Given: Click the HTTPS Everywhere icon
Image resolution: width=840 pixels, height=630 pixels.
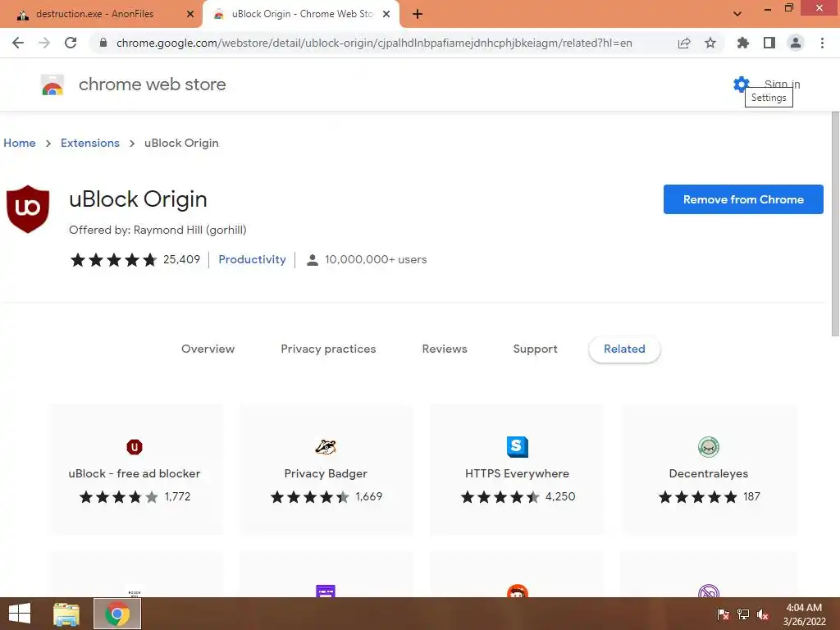Looking at the screenshot, I should (518, 447).
